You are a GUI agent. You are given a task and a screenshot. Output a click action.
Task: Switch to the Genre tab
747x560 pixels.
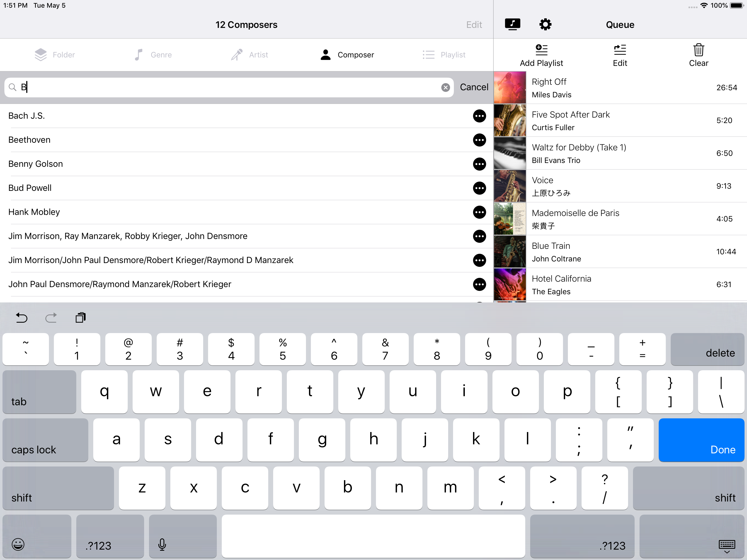pyautogui.click(x=153, y=55)
